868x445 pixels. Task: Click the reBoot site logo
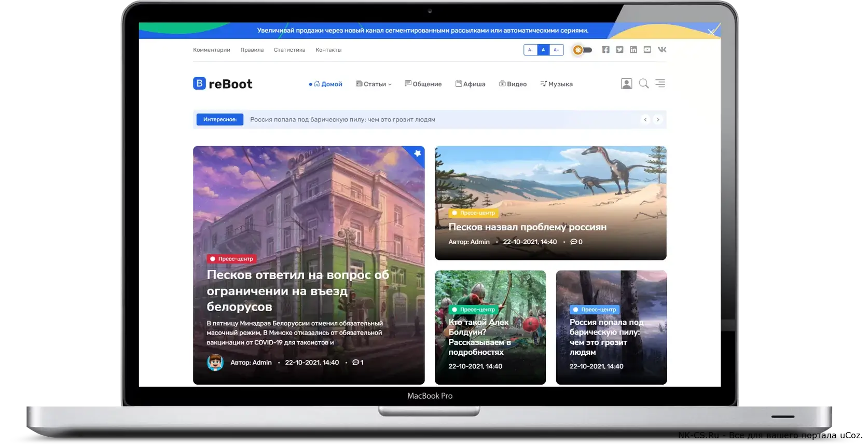(223, 84)
